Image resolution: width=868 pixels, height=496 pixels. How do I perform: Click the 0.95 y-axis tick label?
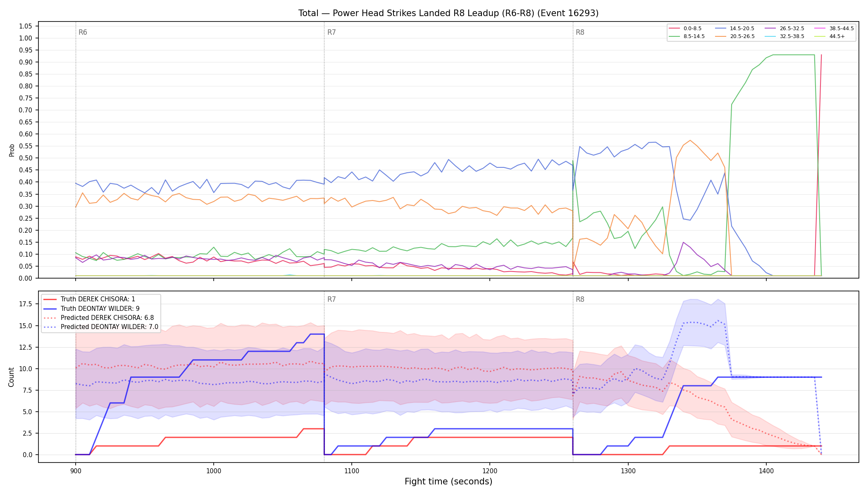pos(25,50)
